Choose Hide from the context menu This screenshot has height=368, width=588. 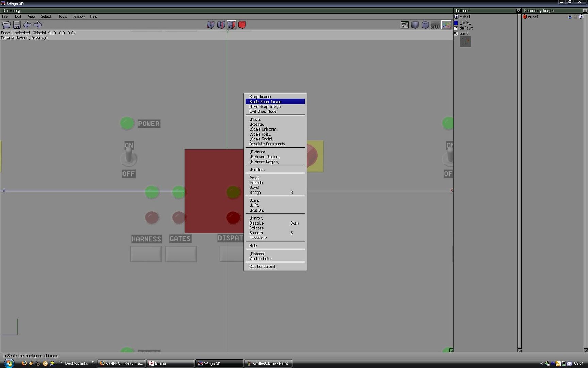tap(275, 246)
